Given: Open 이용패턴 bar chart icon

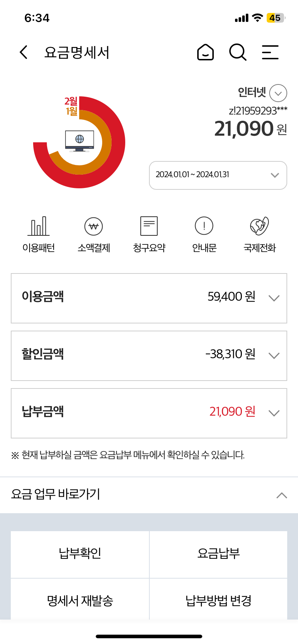Looking at the screenshot, I should (x=39, y=226).
